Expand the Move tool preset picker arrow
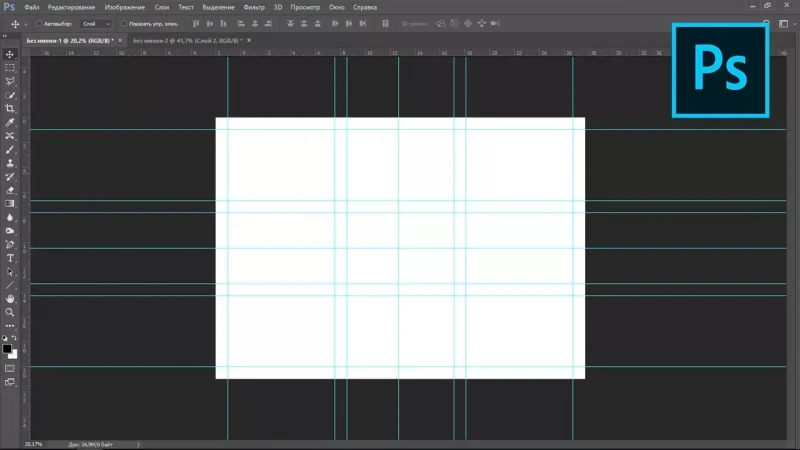The image size is (800, 450). (x=25, y=23)
